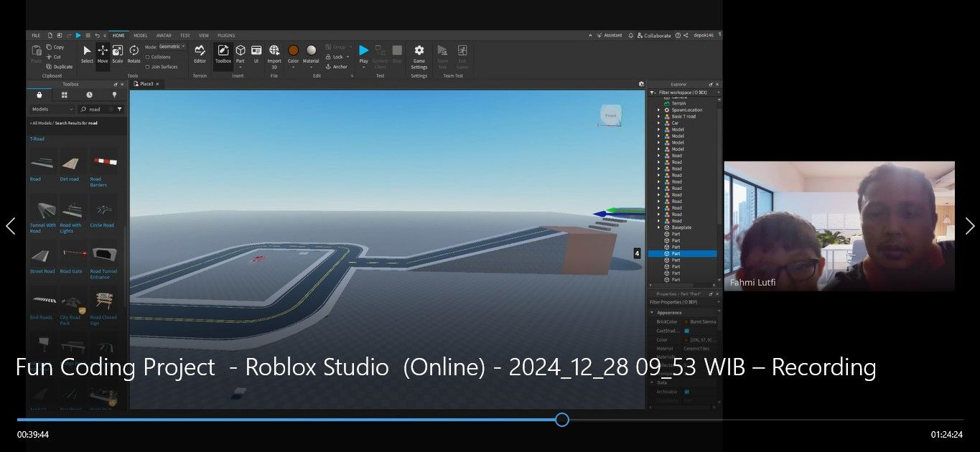Open the UI insert tool
Image resolution: width=980 pixels, height=452 pixels.
click(256, 54)
